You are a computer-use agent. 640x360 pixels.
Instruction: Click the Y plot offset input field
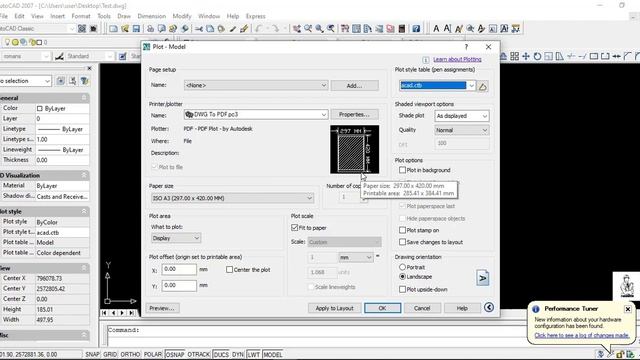179,285
